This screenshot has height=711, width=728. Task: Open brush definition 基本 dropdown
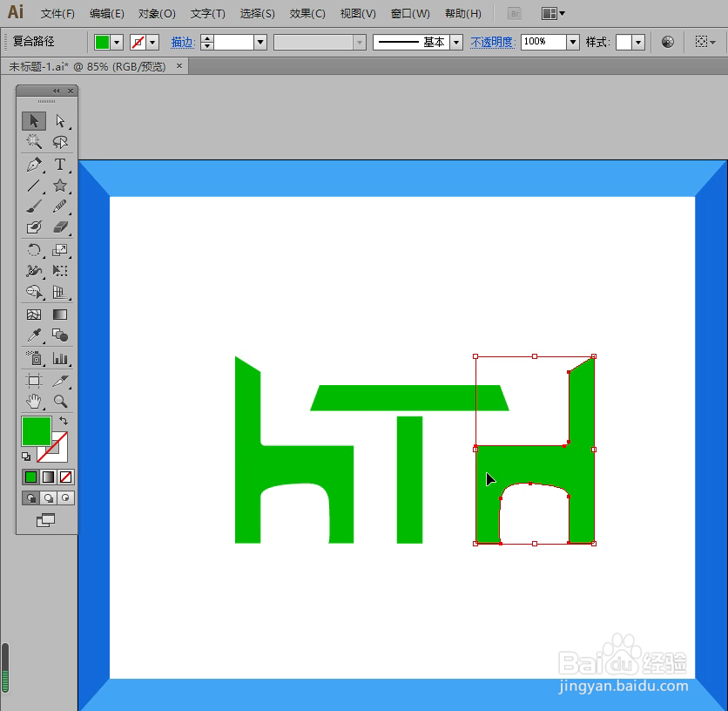click(457, 43)
